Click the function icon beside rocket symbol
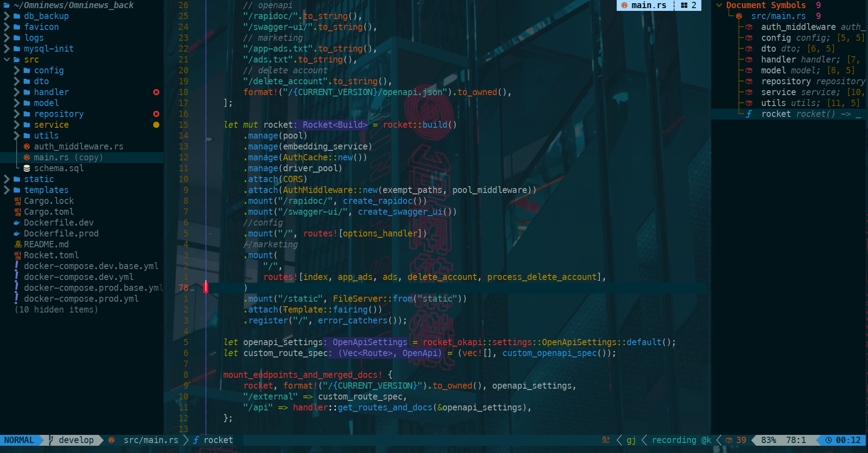868x453 pixels. click(x=749, y=114)
